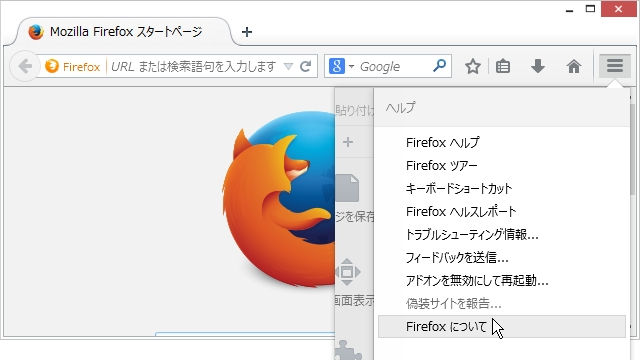Click the add-ons puzzle icon
Screen dimensions: 640x360
pyautogui.click(x=348, y=350)
